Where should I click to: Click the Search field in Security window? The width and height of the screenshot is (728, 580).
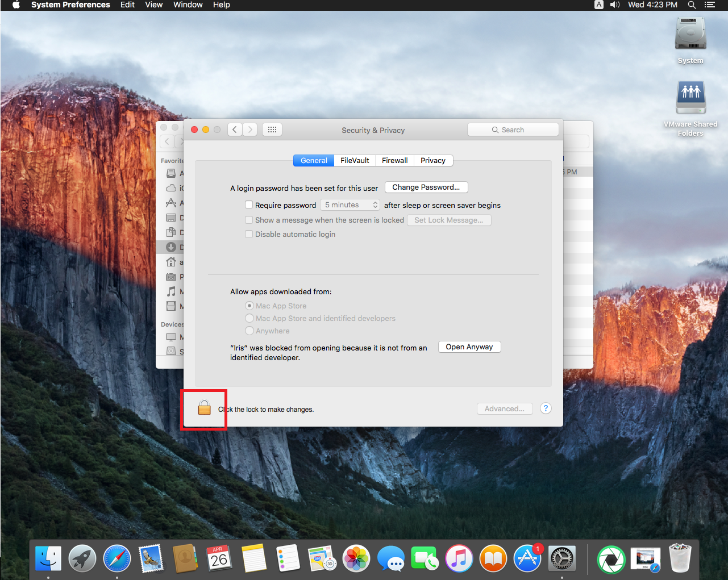pos(513,130)
